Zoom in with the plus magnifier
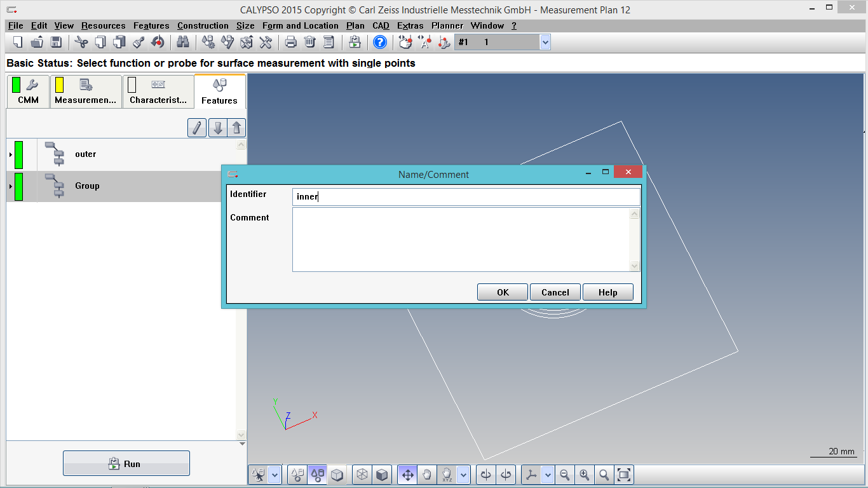This screenshot has height=488, width=868. click(x=584, y=475)
